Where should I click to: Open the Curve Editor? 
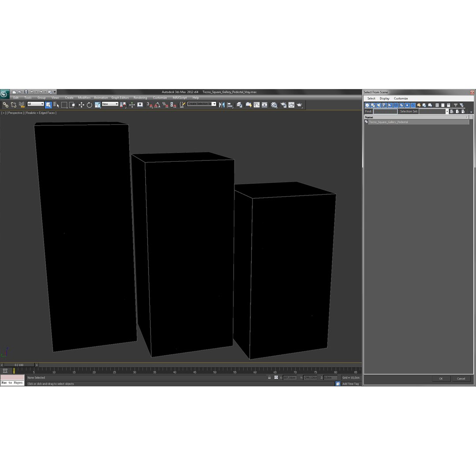[257, 105]
